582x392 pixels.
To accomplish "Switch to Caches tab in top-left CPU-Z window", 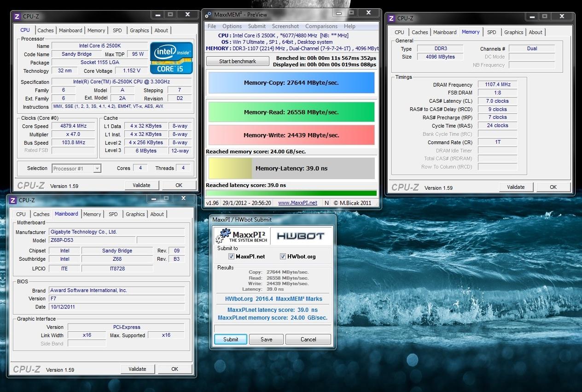I will click(46, 30).
